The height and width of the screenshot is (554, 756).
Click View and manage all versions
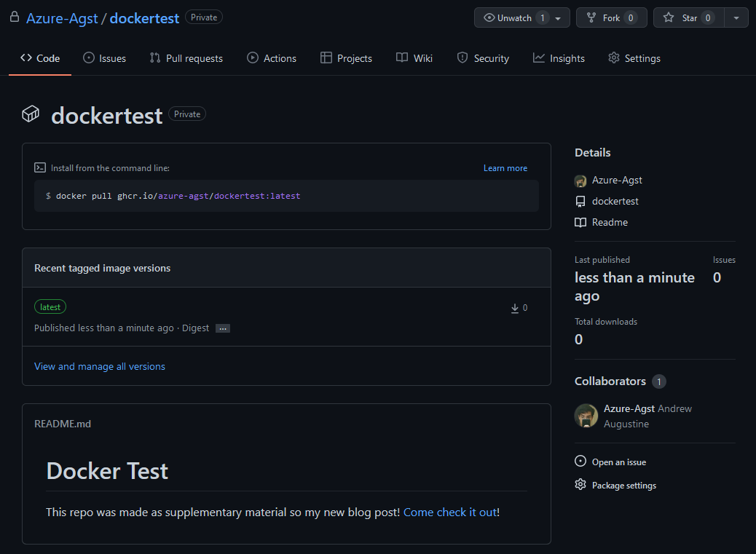tap(100, 367)
